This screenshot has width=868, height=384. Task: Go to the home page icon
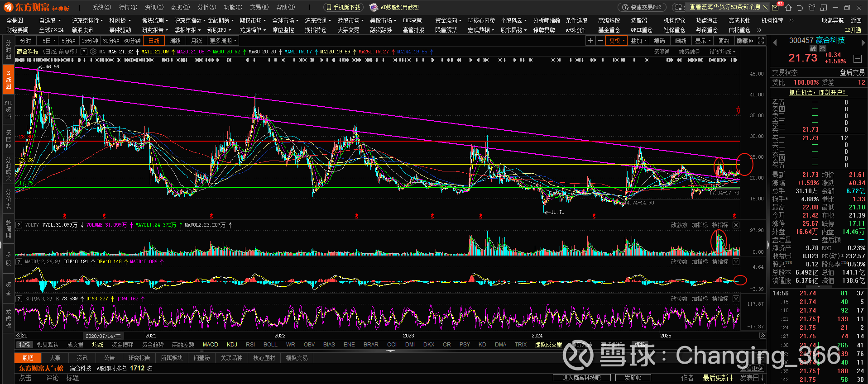pyautogui.click(x=788, y=7)
